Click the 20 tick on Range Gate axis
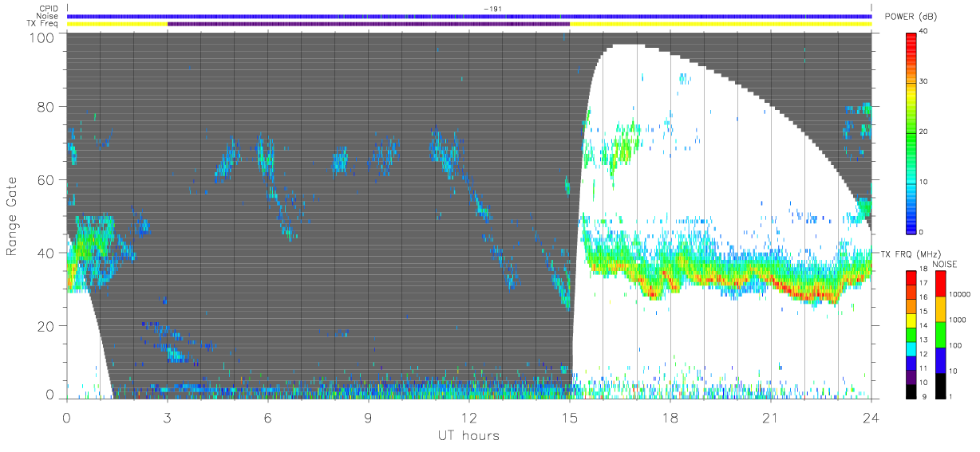The image size is (980, 452). click(47, 326)
